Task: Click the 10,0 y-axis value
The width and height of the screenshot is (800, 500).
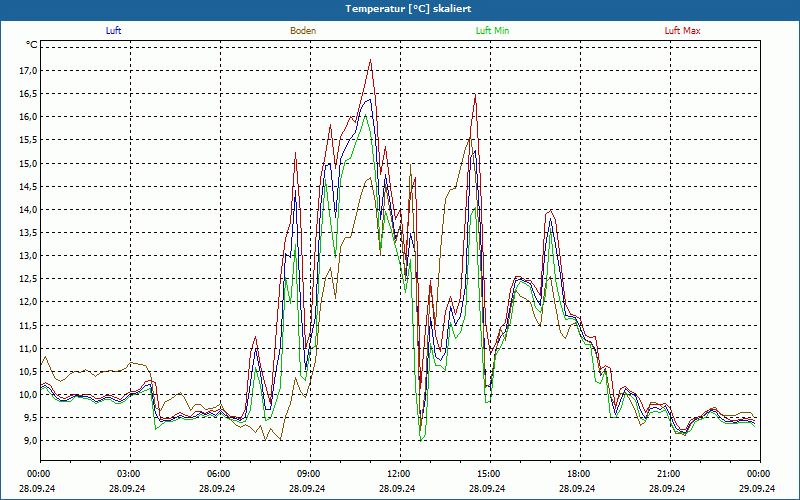Action: tap(29, 394)
